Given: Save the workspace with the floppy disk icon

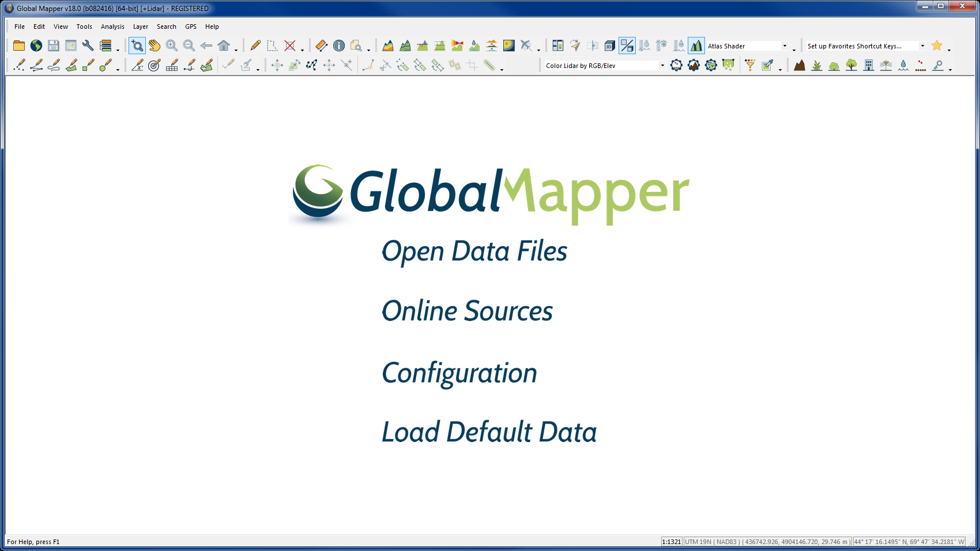Looking at the screenshot, I should pyautogui.click(x=54, y=46).
